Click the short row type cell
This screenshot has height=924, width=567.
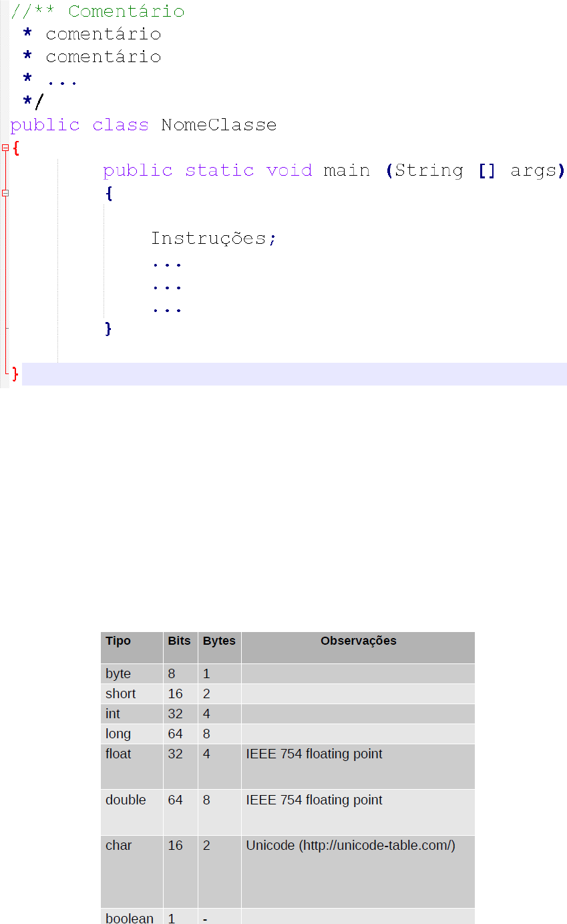pos(121,694)
